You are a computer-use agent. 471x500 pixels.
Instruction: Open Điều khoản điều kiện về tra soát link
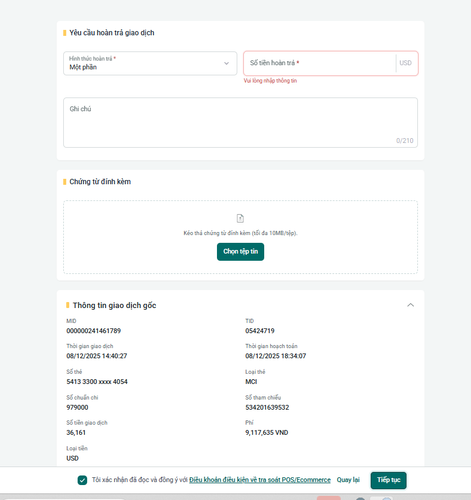[260, 480]
